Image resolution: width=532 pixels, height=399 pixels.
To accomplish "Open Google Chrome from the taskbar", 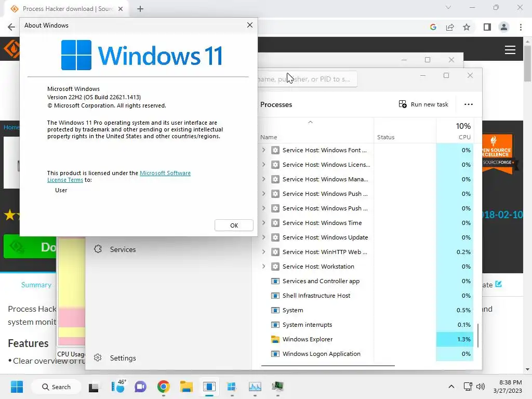I will 163,387.
